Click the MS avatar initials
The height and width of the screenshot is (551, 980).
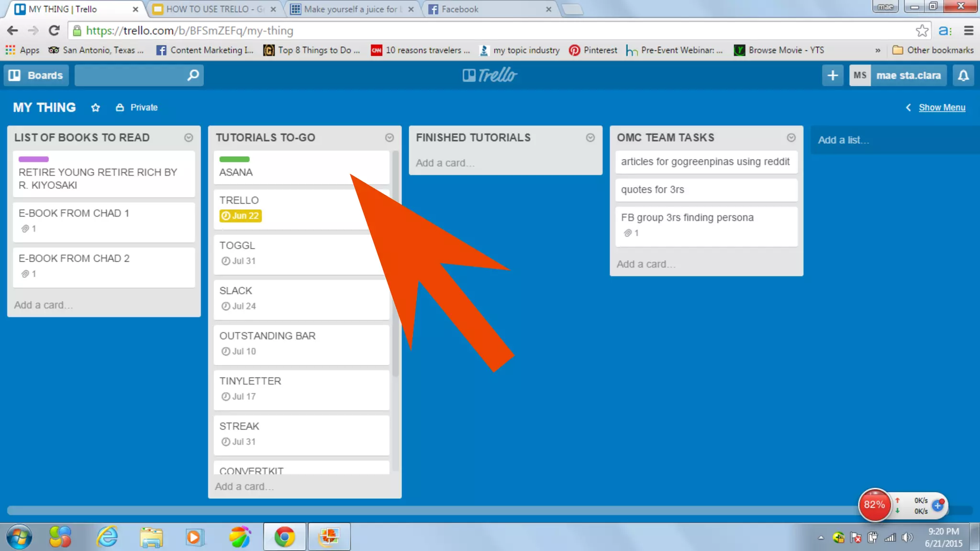(x=860, y=75)
